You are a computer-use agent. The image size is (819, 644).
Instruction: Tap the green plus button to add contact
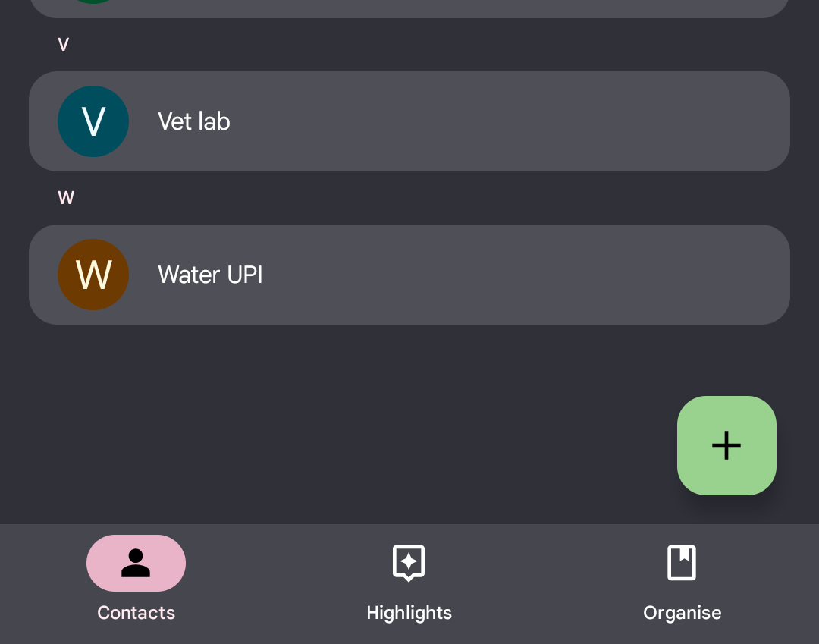pos(726,445)
